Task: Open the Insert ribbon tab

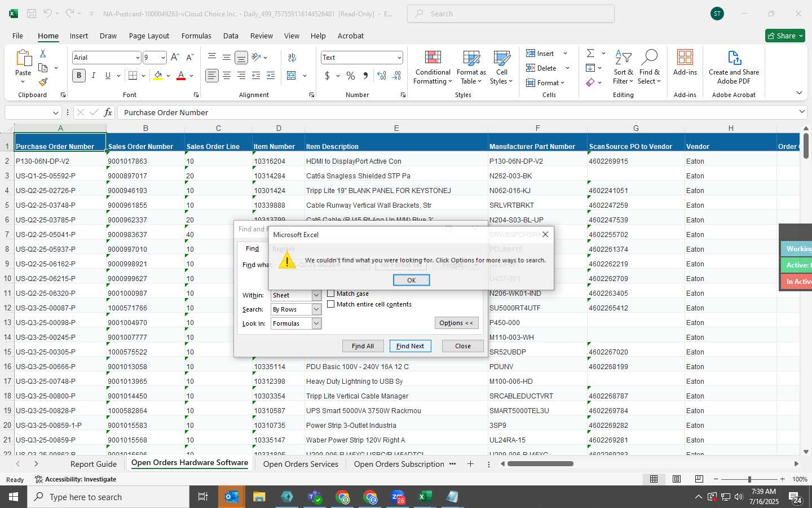Action: (x=79, y=36)
